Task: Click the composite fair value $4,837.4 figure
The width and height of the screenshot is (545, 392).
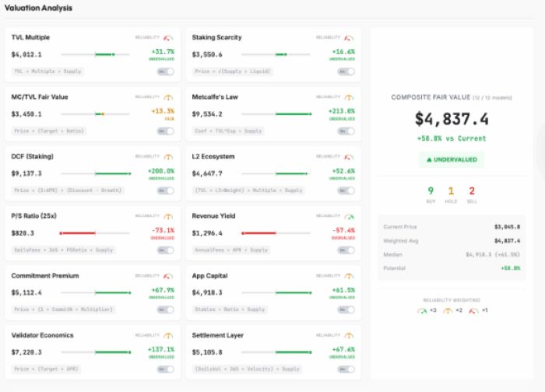Action: click(452, 119)
